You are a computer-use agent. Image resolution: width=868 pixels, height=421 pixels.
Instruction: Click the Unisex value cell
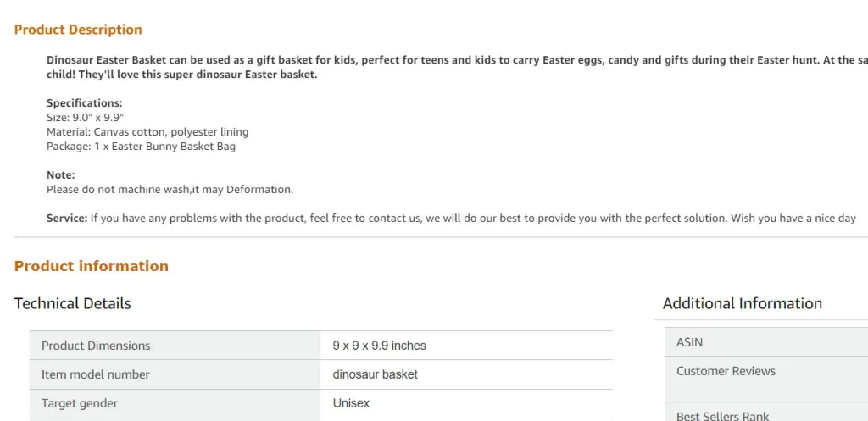pyautogui.click(x=351, y=403)
